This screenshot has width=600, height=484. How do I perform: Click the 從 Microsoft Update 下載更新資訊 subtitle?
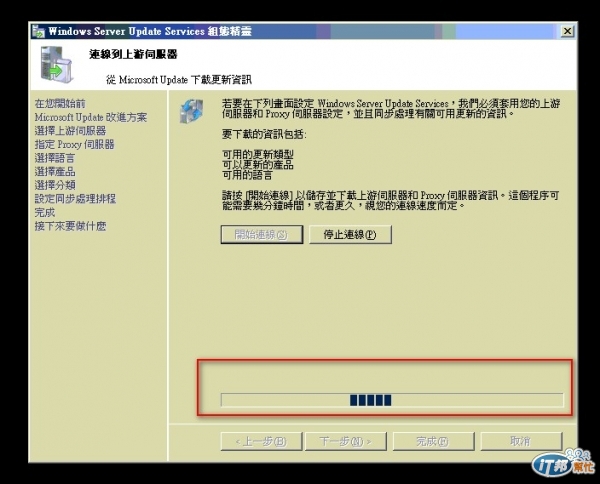(179, 80)
